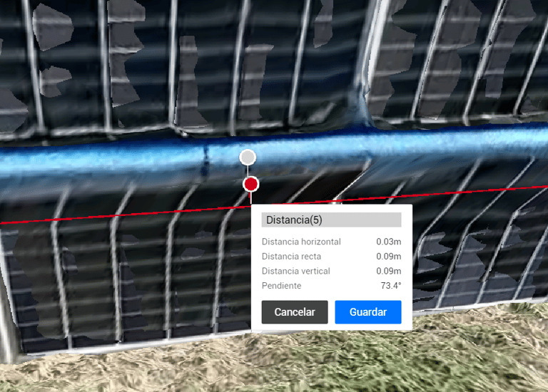Click the pin stem below the red marker

click(x=250, y=198)
